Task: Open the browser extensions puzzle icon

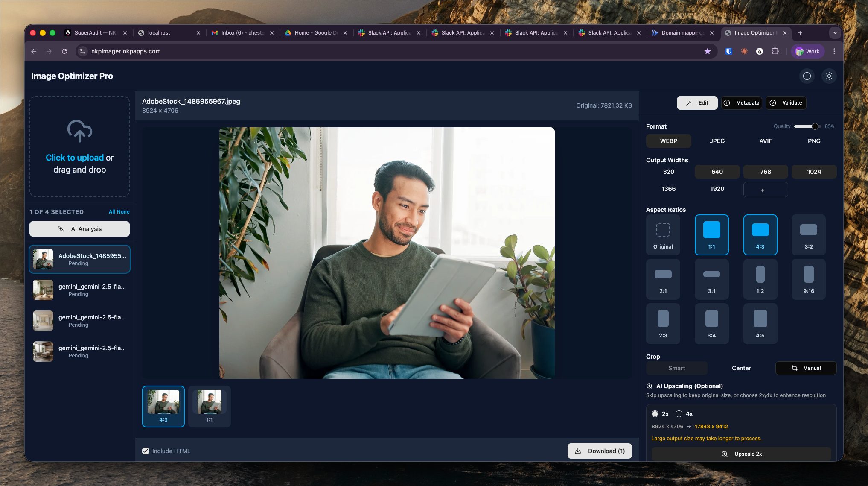Action: pyautogui.click(x=775, y=51)
